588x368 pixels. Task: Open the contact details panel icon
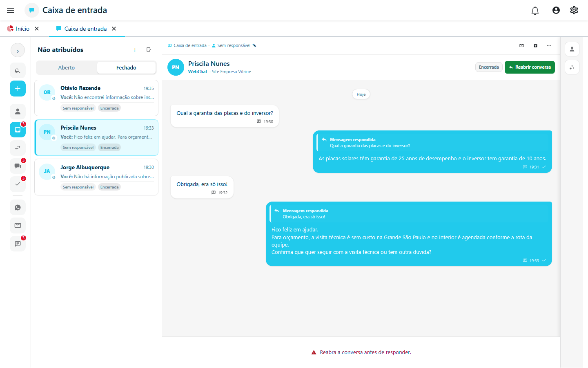pos(572,49)
